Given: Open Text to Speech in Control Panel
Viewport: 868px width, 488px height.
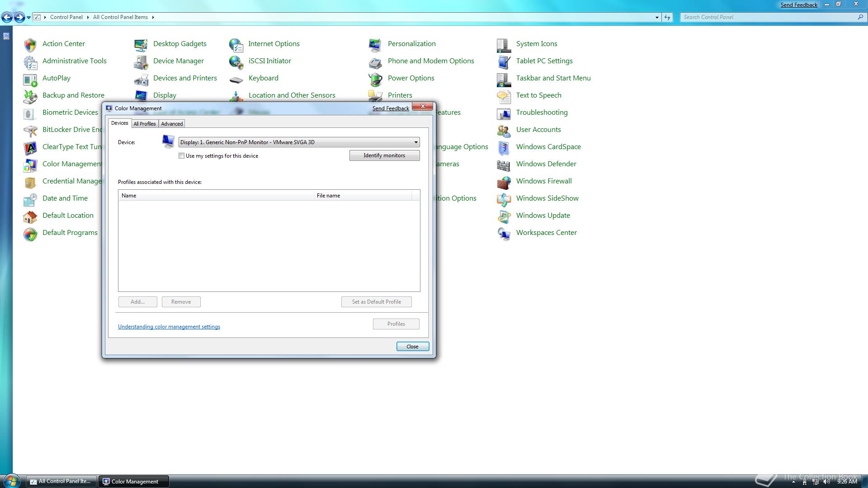Looking at the screenshot, I should tap(538, 95).
